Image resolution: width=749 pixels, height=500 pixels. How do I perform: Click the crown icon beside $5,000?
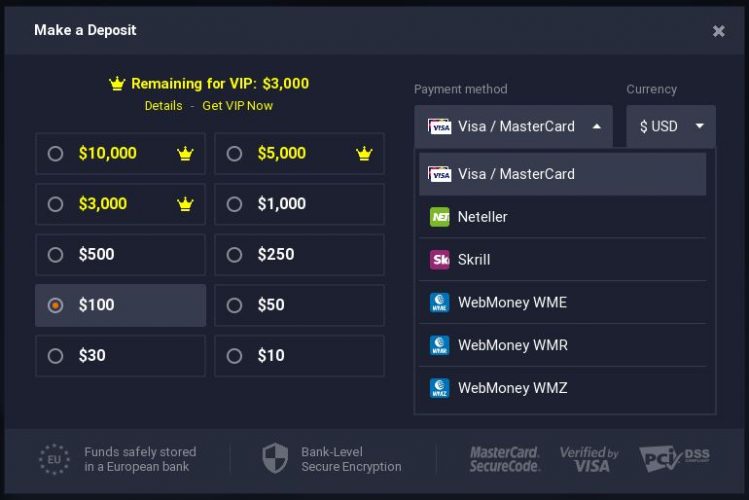point(364,153)
